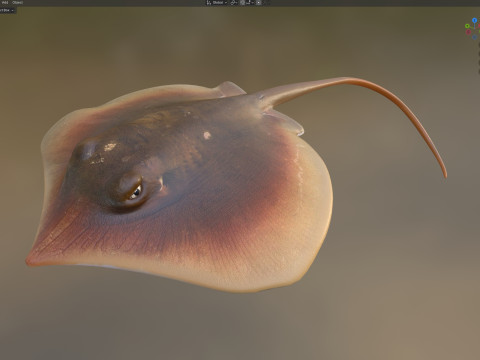Viewport: 480px width, 360px height.
Task: Click the blue Z axis on gizmo
Action: pyautogui.click(x=475, y=20)
